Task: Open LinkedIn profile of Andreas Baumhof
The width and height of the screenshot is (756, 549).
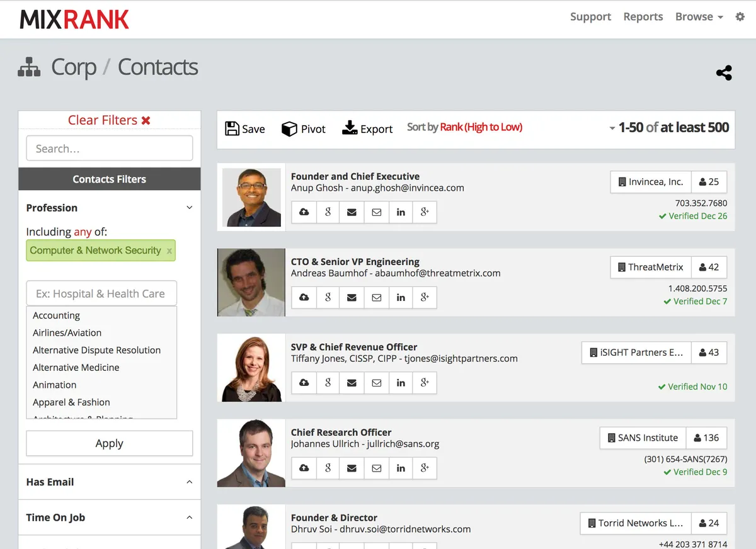Action: (401, 298)
